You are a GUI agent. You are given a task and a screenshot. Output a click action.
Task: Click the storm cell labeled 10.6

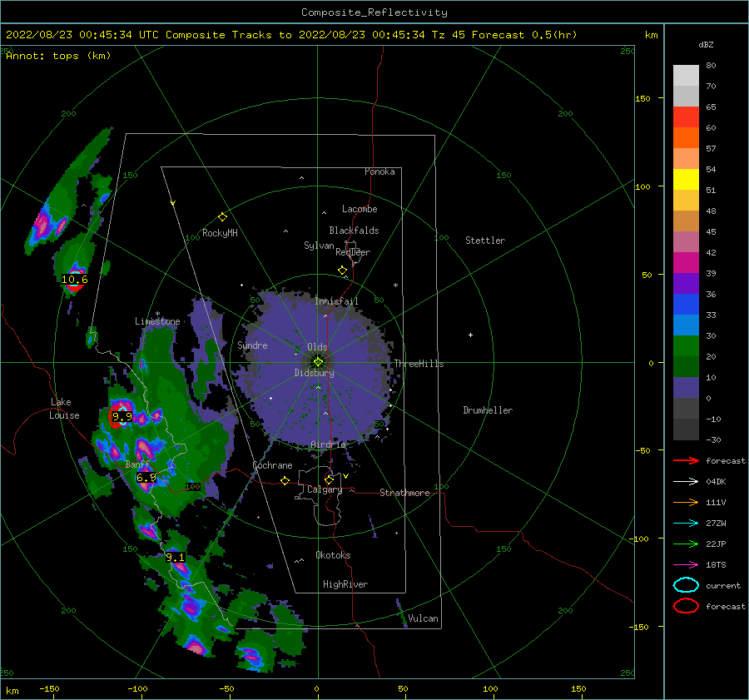tap(75, 281)
